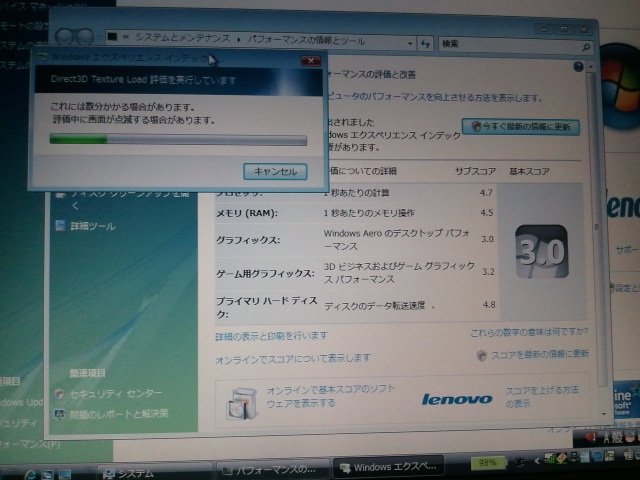This screenshot has width=640, height=480.
Task: Click サブスコア column header
Action: 476,171
